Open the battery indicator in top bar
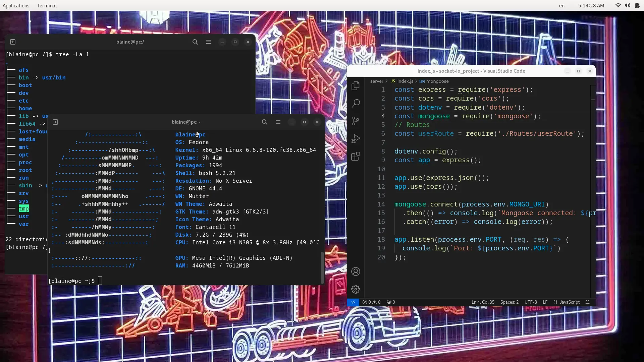Viewport: 644px width, 362px height. pyautogui.click(x=637, y=5)
